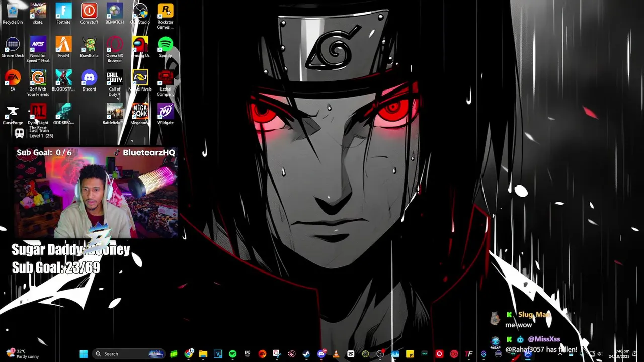Launch the BLOODSTR... game shortcut
644x362 pixels.
click(63, 81)
